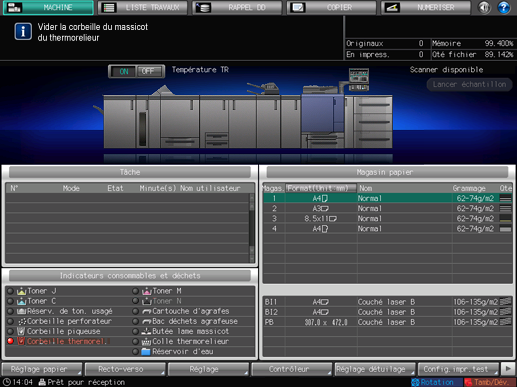The width and height of the screenshot is (517, 387).
Task: Turn Température TR to OFF
Action: coord(149,71)
